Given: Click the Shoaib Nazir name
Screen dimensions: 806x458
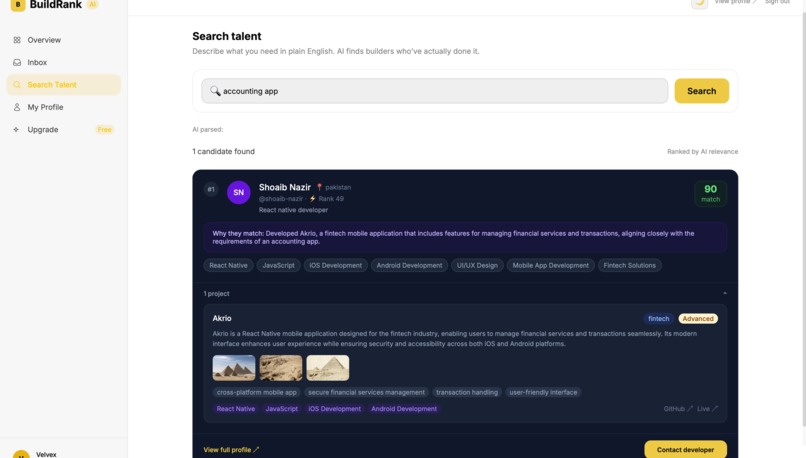Looking at the screenshot, I should click(x=285, y=187).
